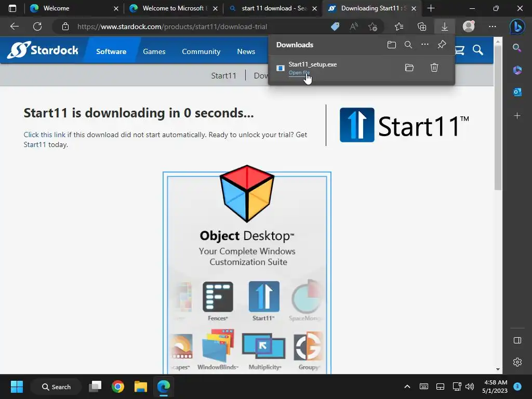Click the 'Click this link' download link
Screen dimensions: 532x399
[45, 135]
